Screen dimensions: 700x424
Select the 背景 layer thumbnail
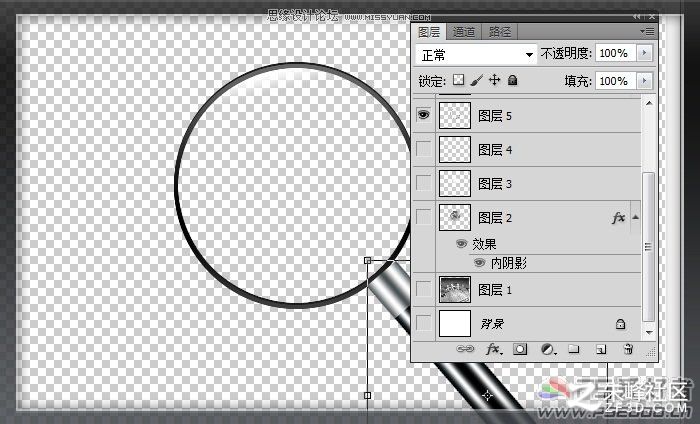point(454,323)
